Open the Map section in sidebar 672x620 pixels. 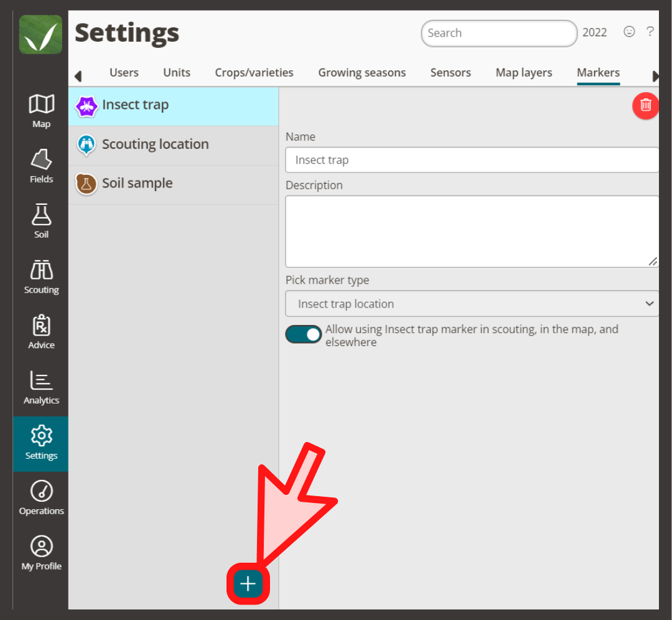pos(41,111)
